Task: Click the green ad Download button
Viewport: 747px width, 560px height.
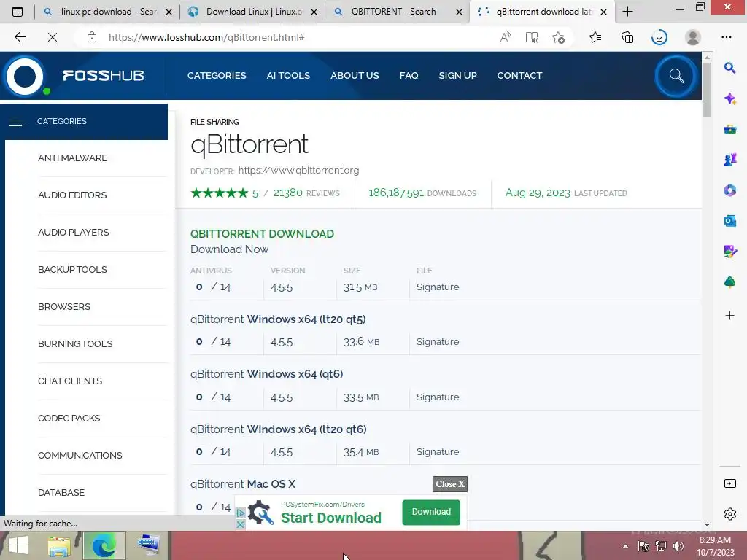Action: coord(431,512)
